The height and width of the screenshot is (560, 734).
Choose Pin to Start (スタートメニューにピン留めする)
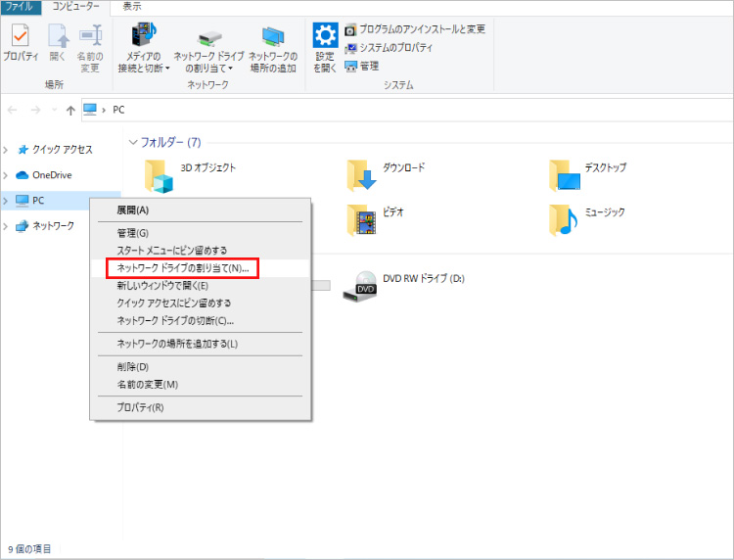tap(201, 251)
